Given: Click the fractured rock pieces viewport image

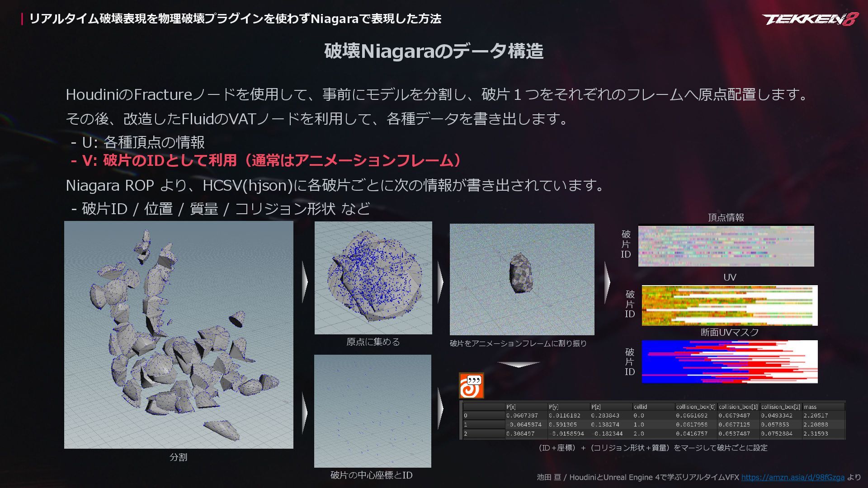Looking at the screenshot, I should pyautogui.click(x=179, y=334).
